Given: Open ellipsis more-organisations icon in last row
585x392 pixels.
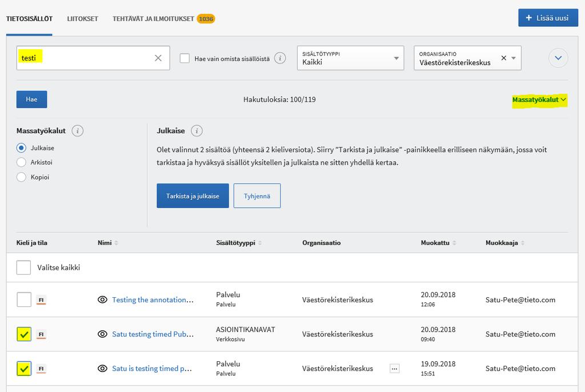Looking at the screenshot, I should [394, 369].
